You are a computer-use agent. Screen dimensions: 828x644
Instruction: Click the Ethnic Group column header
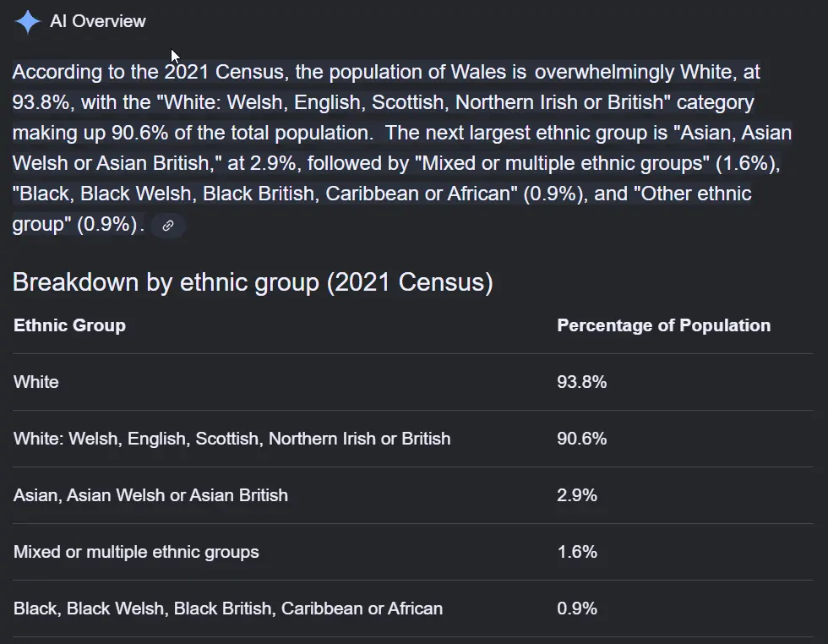(70, 325)
